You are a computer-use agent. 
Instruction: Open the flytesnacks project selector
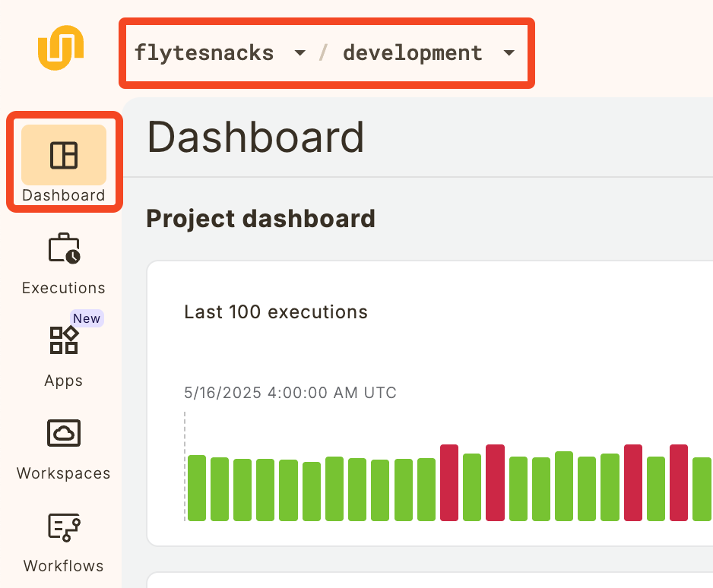point(204,53)
